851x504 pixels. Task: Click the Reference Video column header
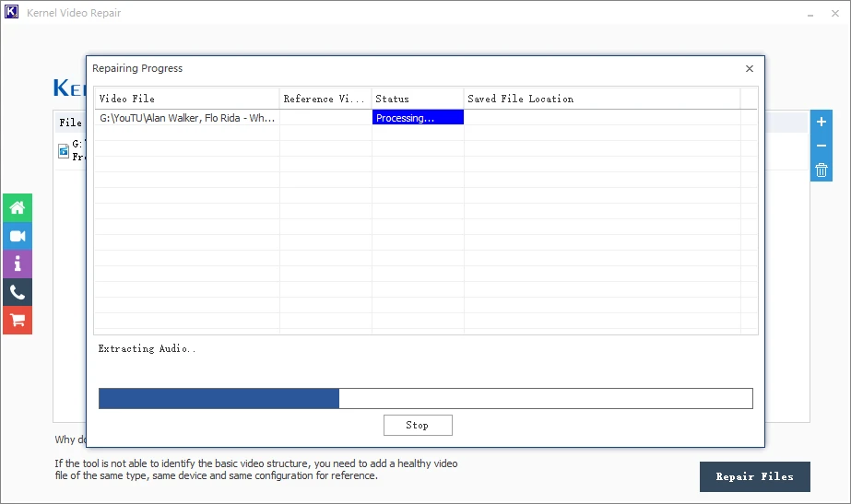pos(325,99)
